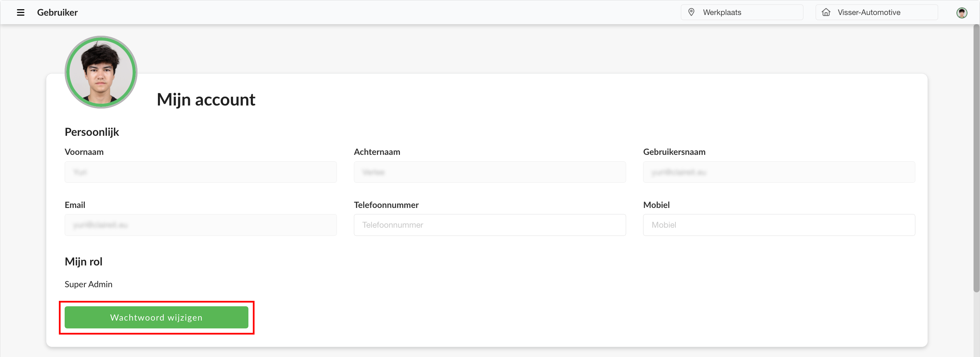Click the Gebruikersnaam field
Viewport: 980px width, 357px height.
tap(779, 172)
